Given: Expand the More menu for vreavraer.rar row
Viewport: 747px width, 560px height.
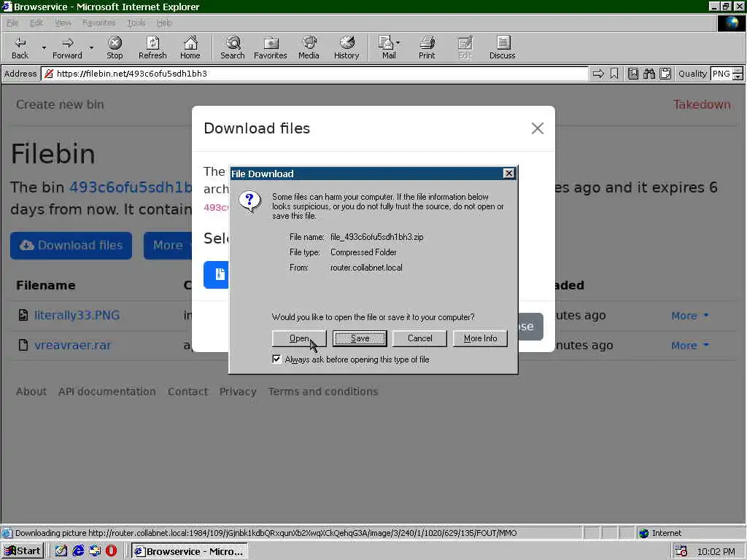Looking at the screenshot, I should coord(690,345).
